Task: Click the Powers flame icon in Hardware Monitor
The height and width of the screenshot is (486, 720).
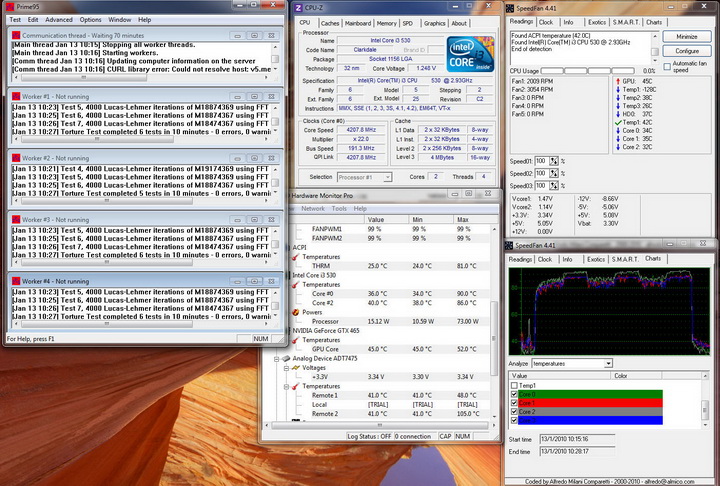Action: tap(297, 311)
